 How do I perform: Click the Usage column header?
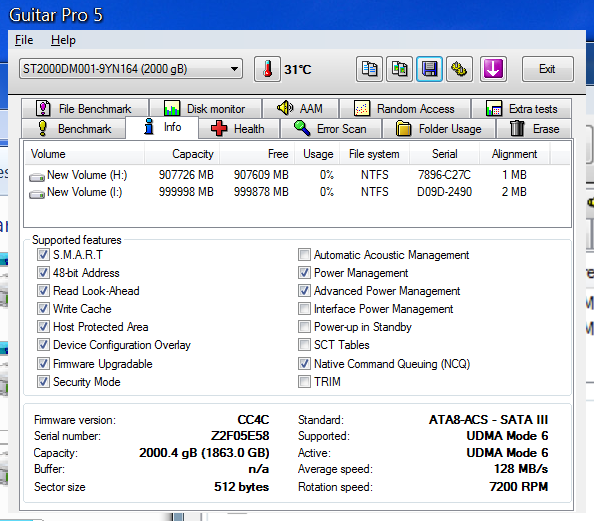point(317,153)
